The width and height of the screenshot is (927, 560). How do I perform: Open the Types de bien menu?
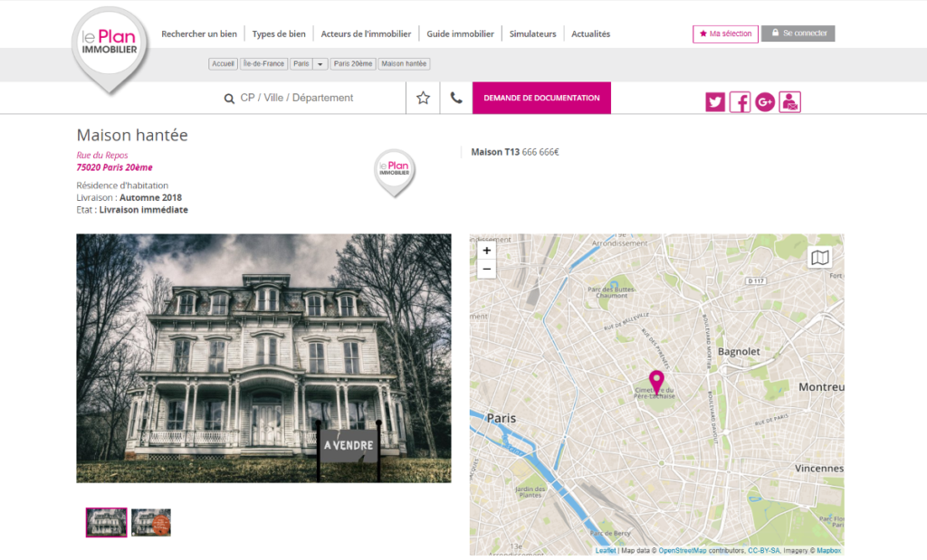pos(279,33)
